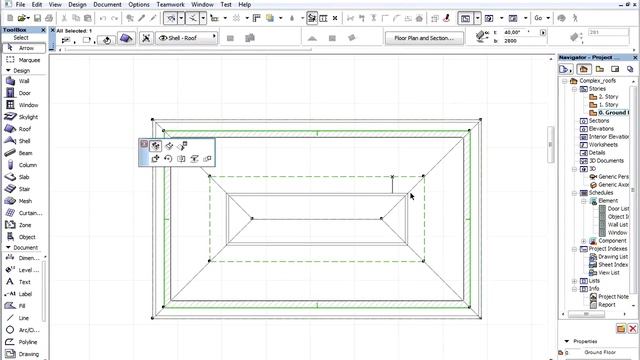Select the Text tool
The height and width of the screenshot is (360, 640).
[x=23, y=282]
